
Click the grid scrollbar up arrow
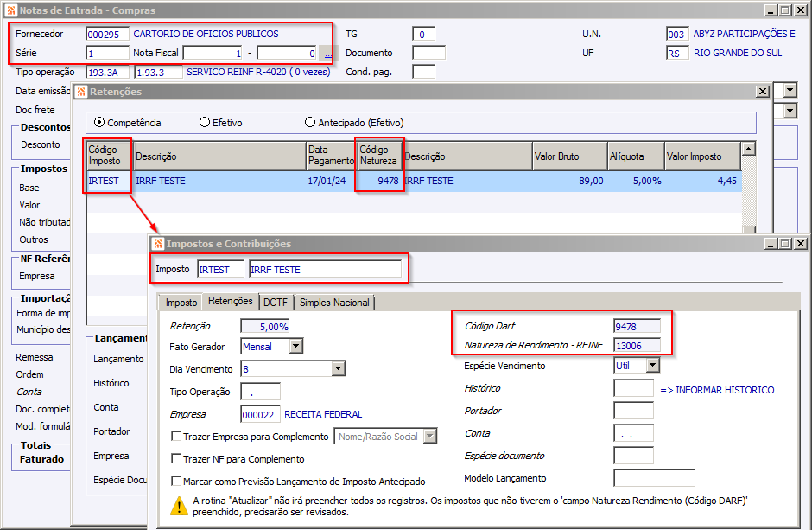click(748, 149)
